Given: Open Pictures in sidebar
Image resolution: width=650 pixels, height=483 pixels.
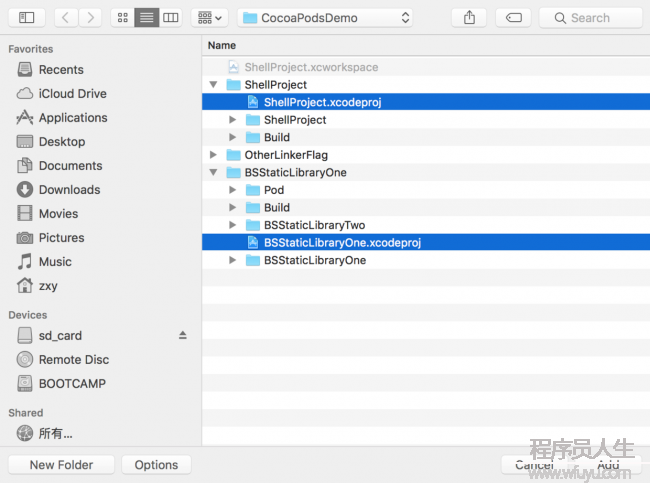Looking at the screenshot, I should pos(50,238).
